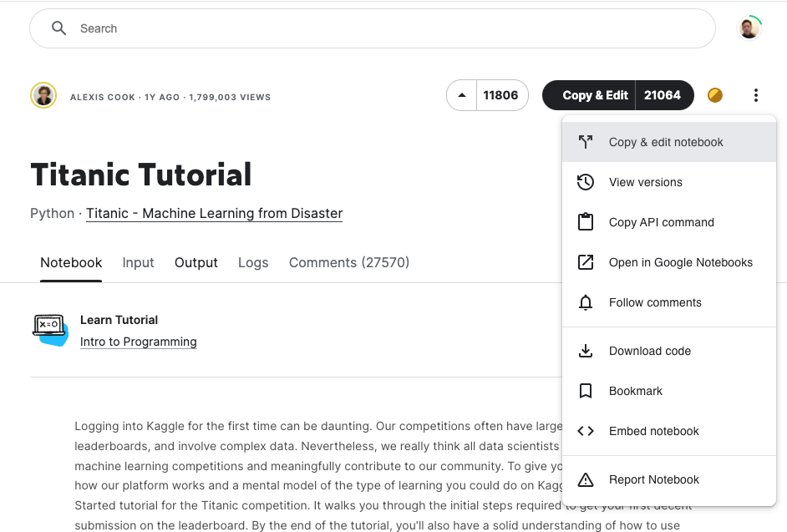
Task: Choose Download code from the menu
Action: [x=669, y=351]
